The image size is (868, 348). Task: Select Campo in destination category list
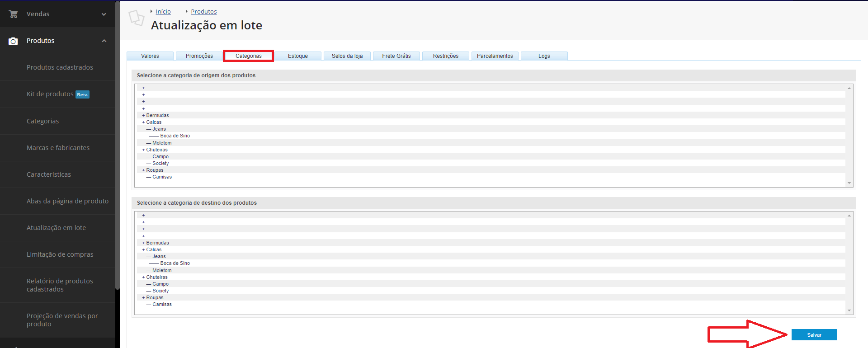[x=491, y=284]
